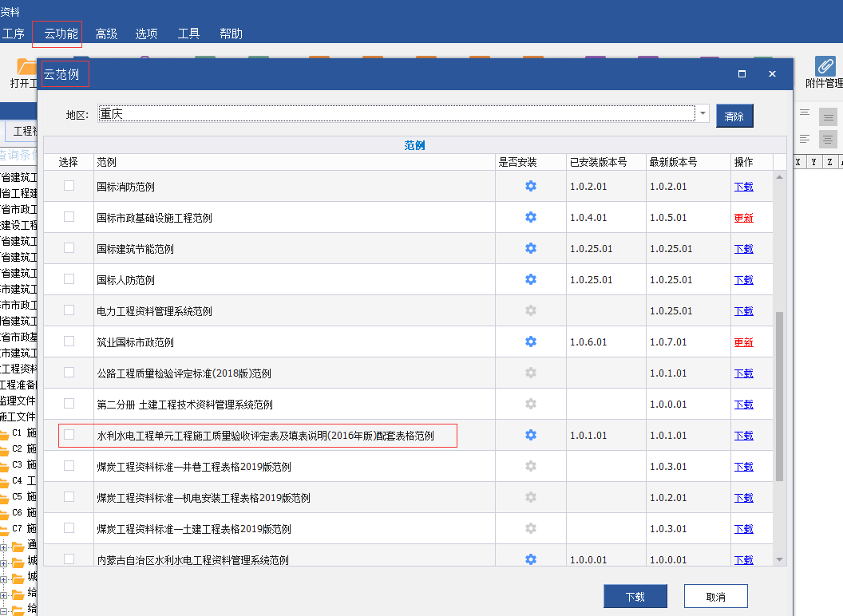Tick the checkbox for 水利水电工程单元工程 row

[x=69, y=434]
